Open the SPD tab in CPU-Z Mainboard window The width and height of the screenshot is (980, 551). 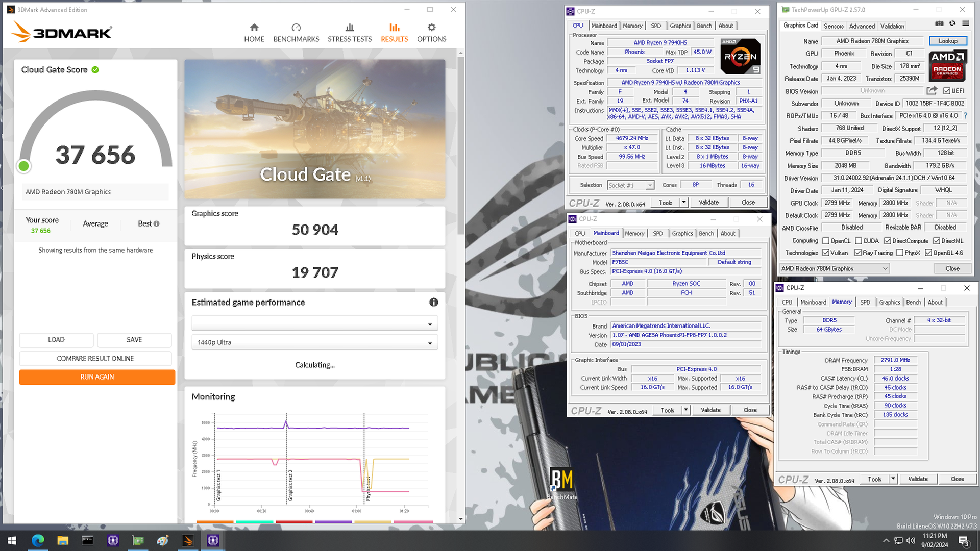[x=658, y=233]
